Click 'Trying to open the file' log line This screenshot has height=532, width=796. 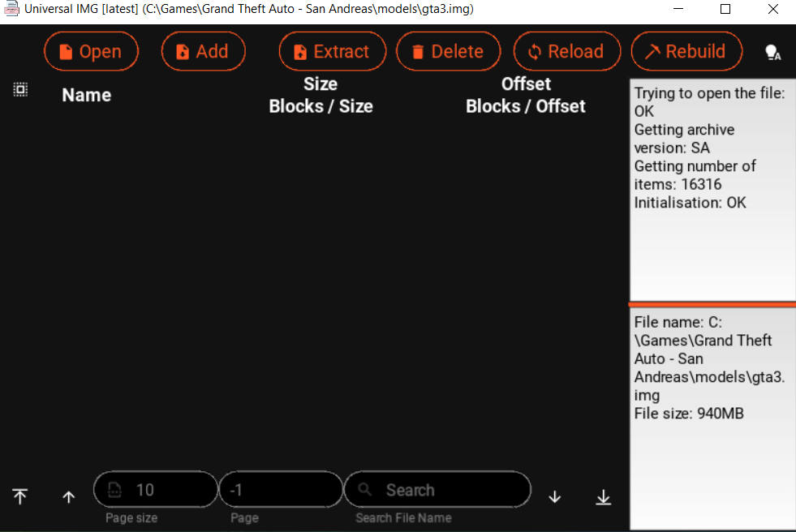pos(709,102)
